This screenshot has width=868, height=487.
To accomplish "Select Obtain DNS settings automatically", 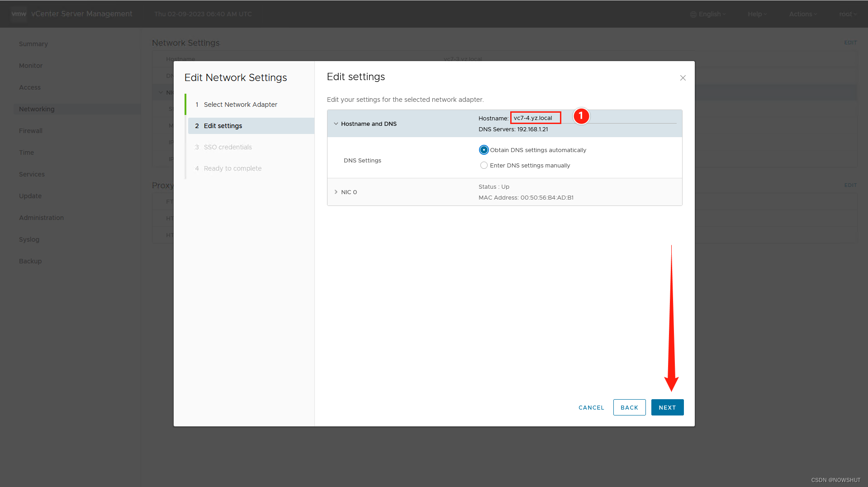I will point(484,150).
